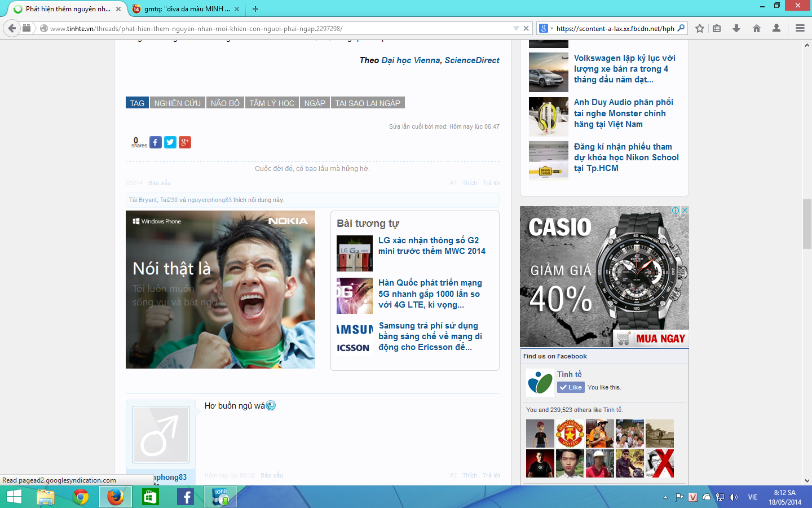The image size is (812, 508).
Task: Close the 'Phát hiện thêm nguyên nh...' tab
Action: 118,9
